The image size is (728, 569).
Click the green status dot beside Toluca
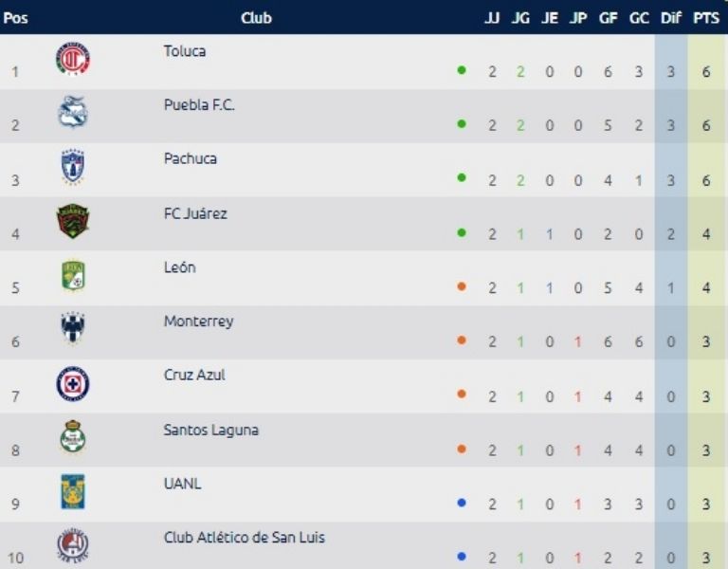click(x=462, y=70)
